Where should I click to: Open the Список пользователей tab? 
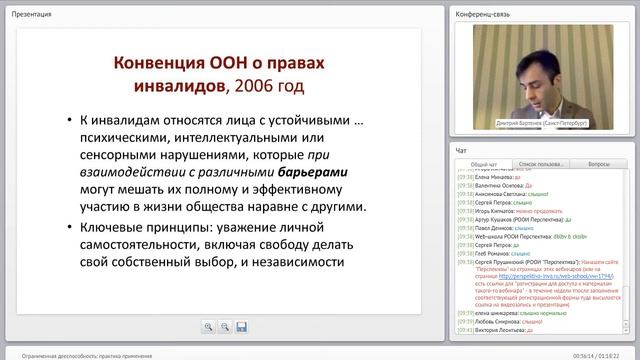click(541, 164)
